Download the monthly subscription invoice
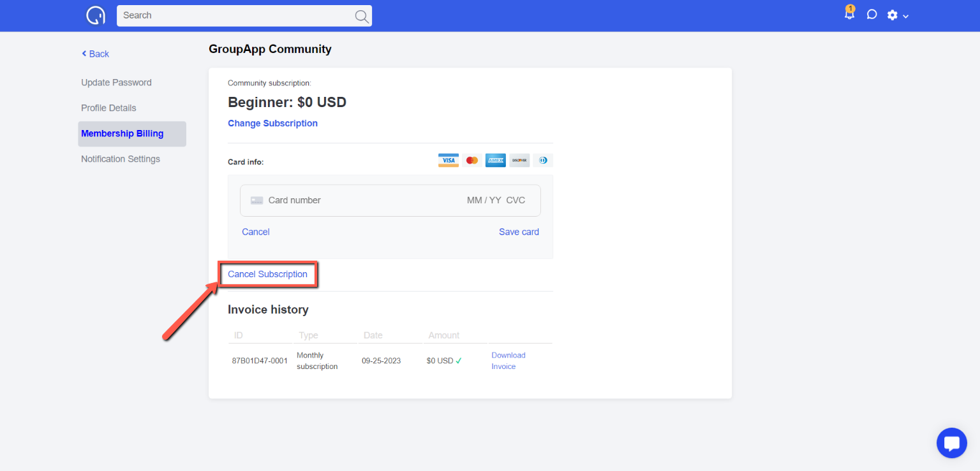Viewport: 980px width, 471px height. tap(508, 360)
